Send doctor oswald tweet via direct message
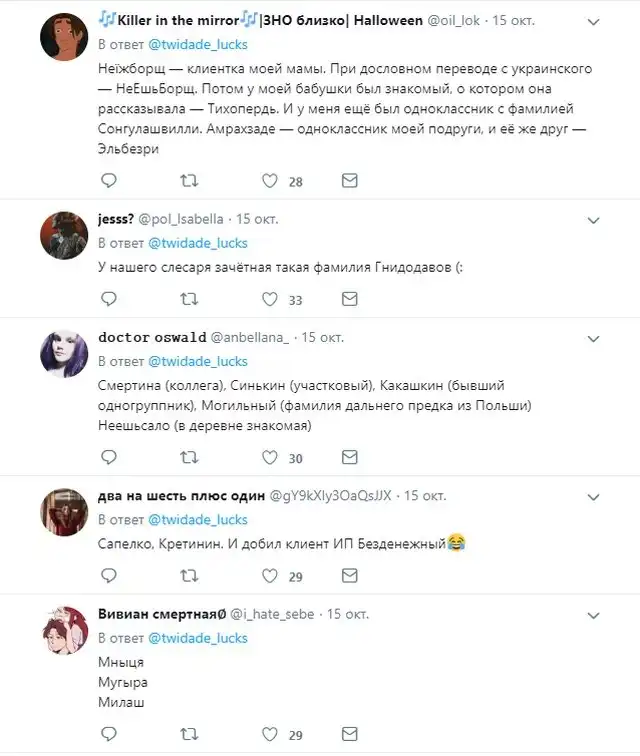 coord(349,458)
